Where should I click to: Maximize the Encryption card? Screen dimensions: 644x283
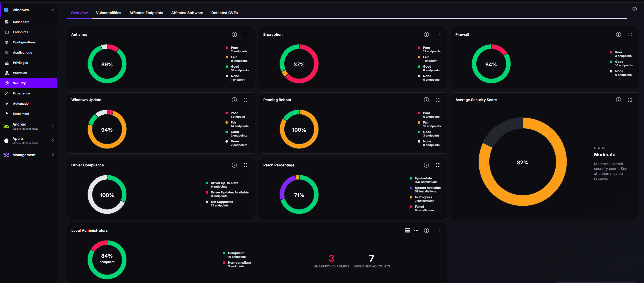(x=438, y=34)
